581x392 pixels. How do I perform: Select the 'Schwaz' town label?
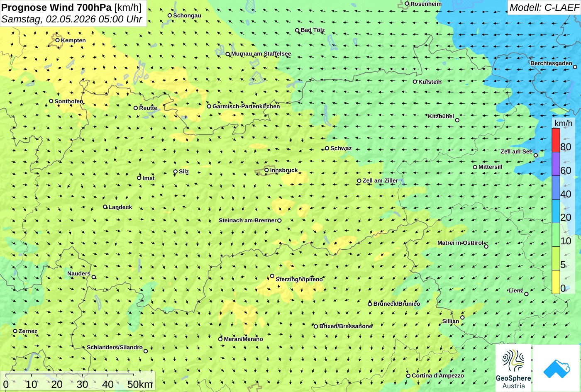pos(341,148)
